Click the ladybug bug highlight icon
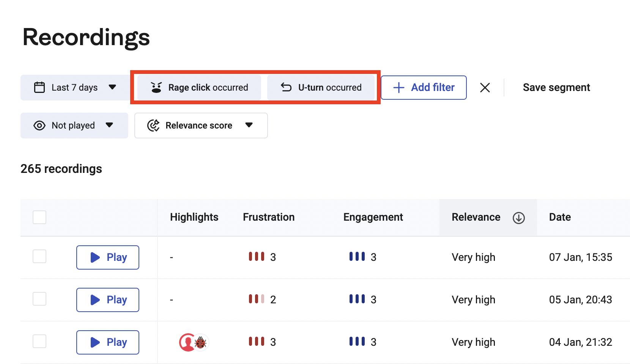The width and height of the screenshot is (630, 364). (x=200, y=343)
